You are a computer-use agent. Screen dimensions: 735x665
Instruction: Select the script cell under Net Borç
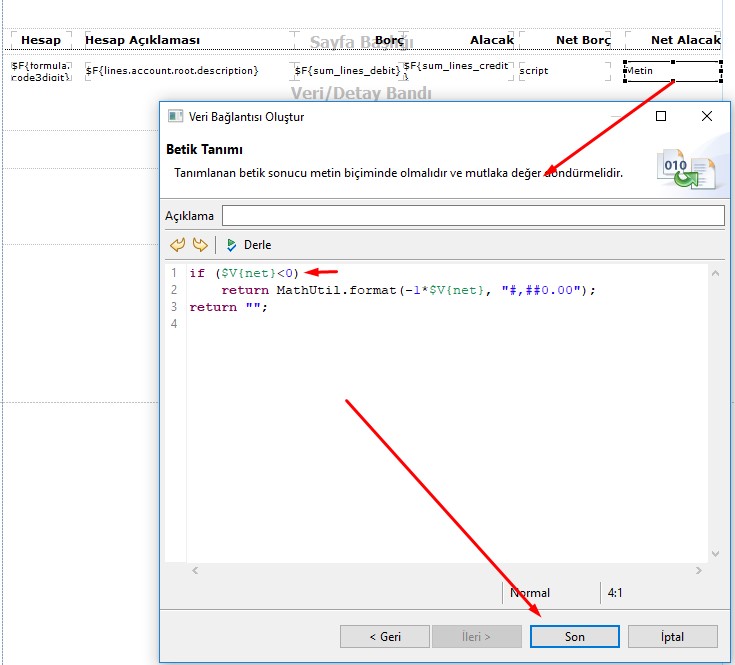pos(563,71)
